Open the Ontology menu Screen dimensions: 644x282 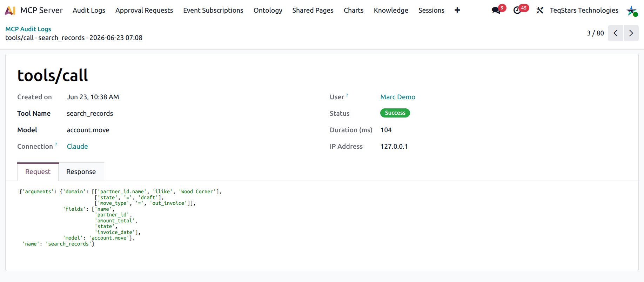click(x=268, y=10)
